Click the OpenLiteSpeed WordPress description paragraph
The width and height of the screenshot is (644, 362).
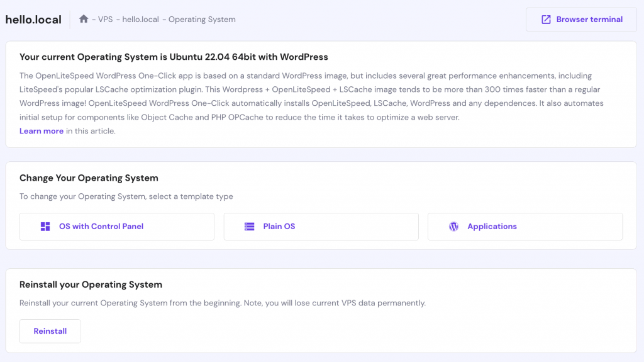pos(311,96)
